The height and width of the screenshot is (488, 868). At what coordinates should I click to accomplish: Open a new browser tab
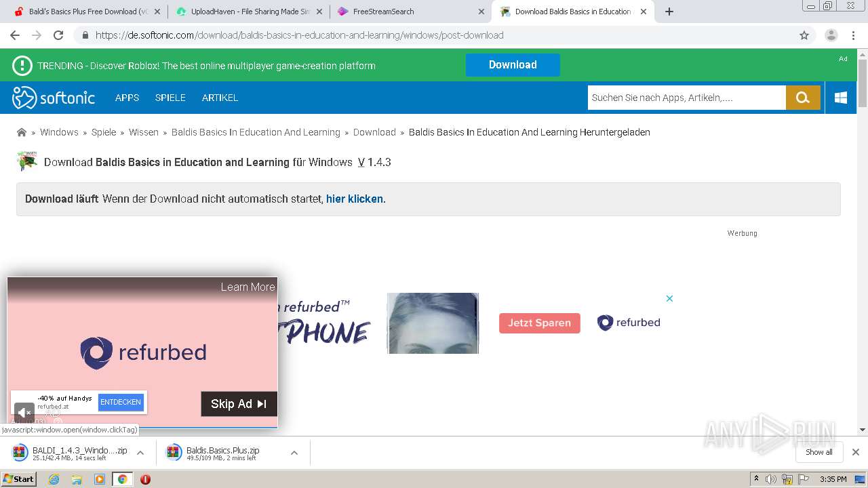pos(669,12)
